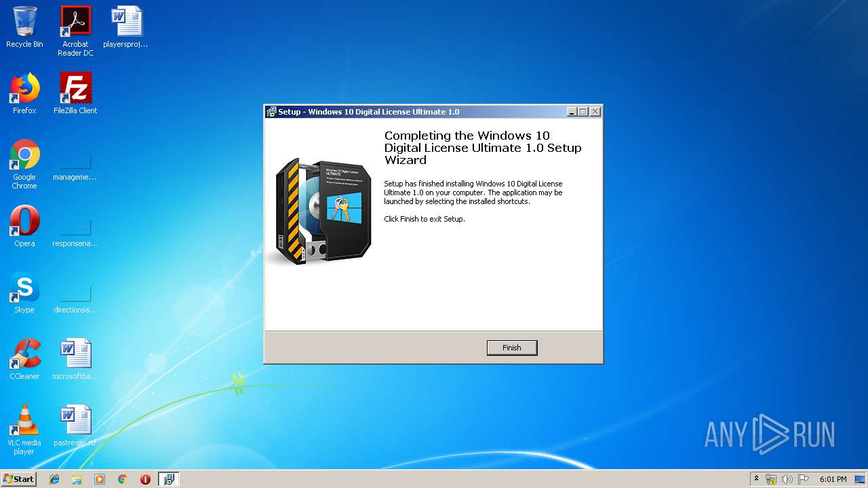The image size is (868, 488).
Task: Select the Setup installer taskbar button
Action: (168, 479)
